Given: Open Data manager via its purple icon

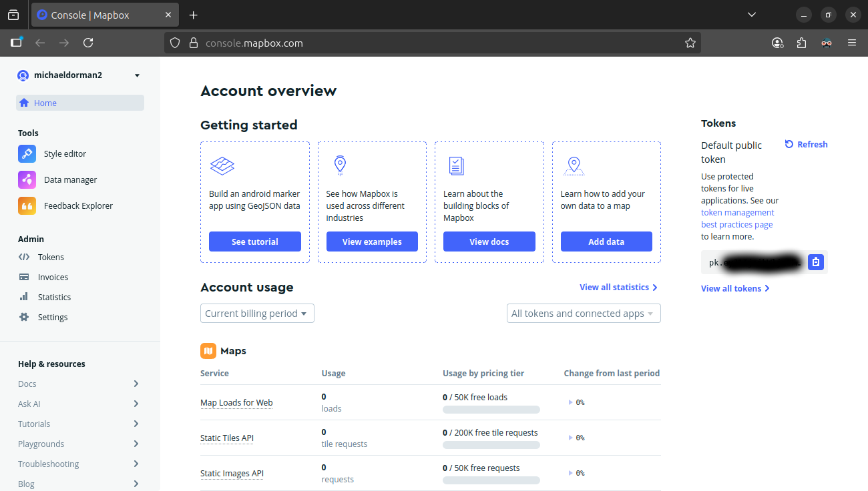Looking at the screenshot, I should coord(27,180).
